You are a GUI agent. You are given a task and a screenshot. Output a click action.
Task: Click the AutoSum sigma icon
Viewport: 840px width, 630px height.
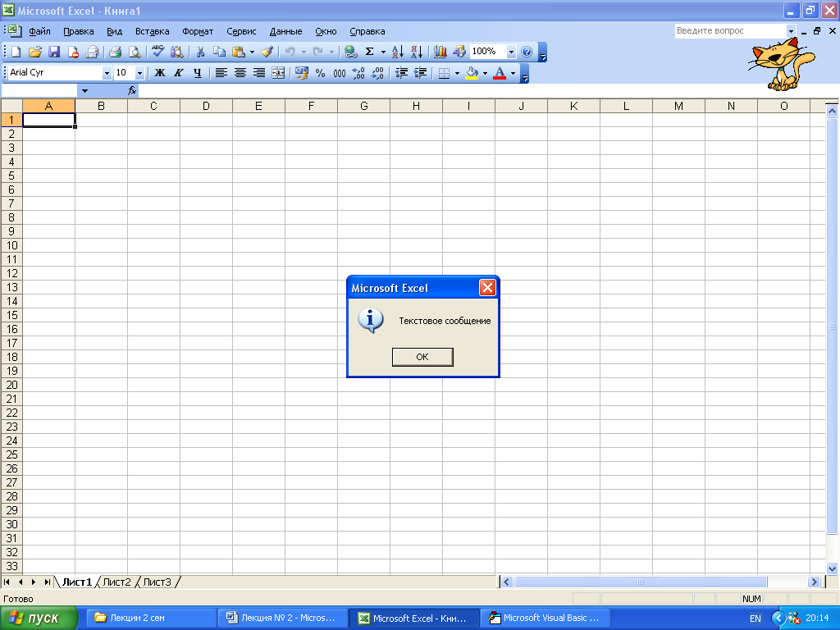[x=370, y=52]
